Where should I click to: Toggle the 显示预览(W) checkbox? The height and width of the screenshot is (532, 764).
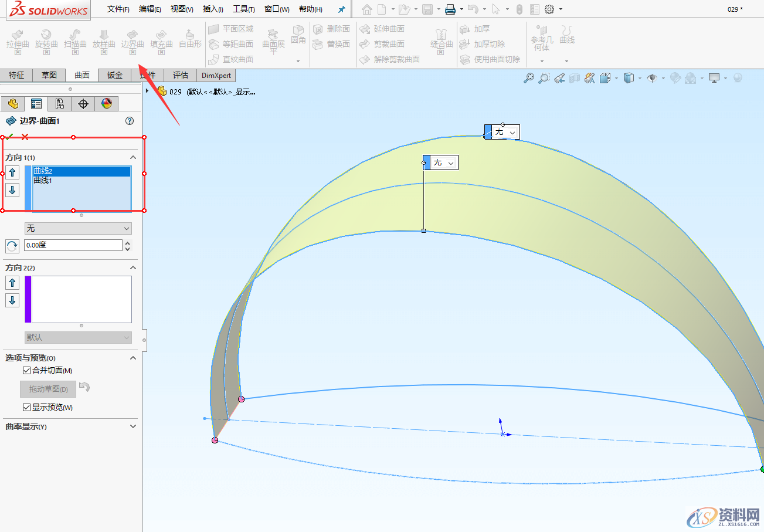26,406
